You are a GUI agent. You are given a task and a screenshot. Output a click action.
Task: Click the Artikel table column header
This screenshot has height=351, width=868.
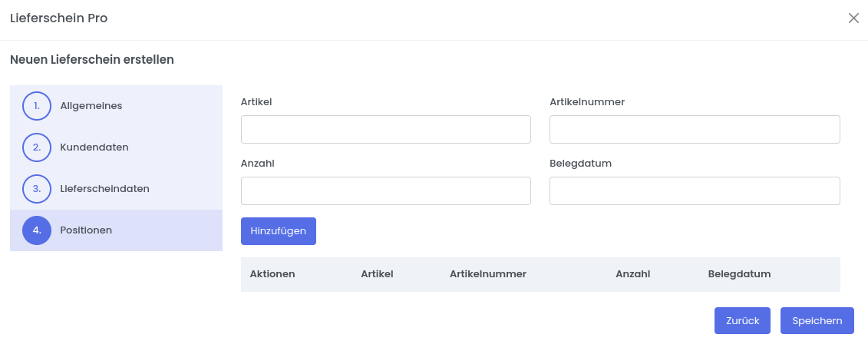pos(377,274)
